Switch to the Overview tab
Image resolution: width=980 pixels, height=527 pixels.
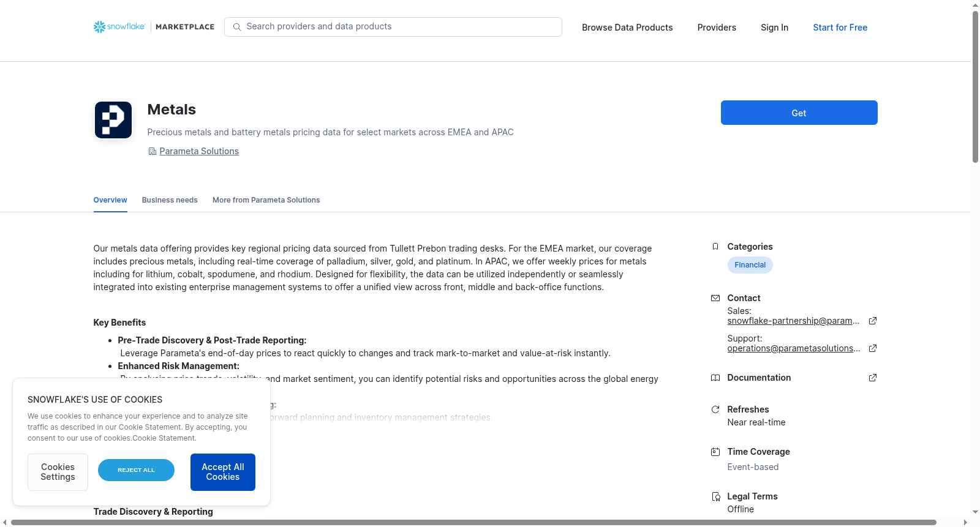pyautogui.click(x=110, y=200)
